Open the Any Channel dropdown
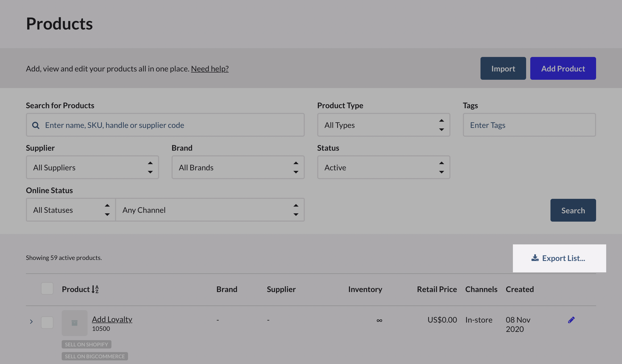 [210, 210]
